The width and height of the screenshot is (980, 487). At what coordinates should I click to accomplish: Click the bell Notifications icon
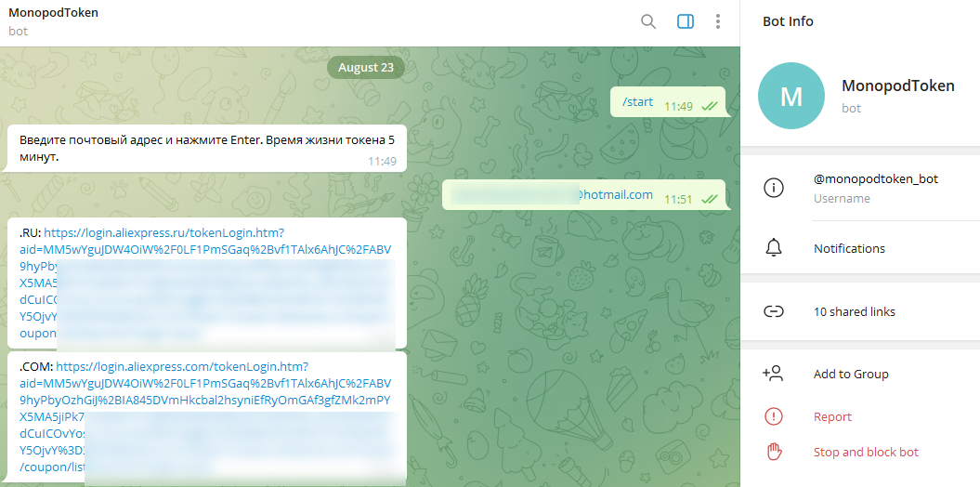774,248
